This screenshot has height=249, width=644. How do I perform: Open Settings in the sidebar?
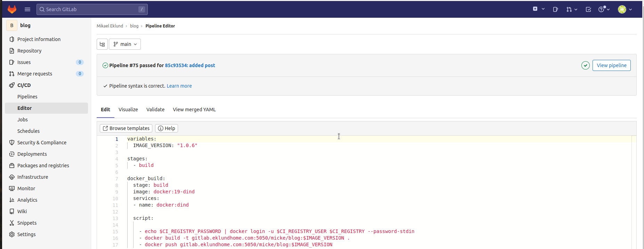point(26,234)
